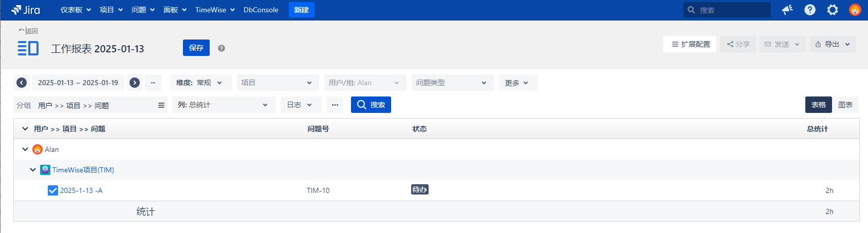Open the user profile avatar
The width and height of the screenshot is (868, 233).
(855, 10)
